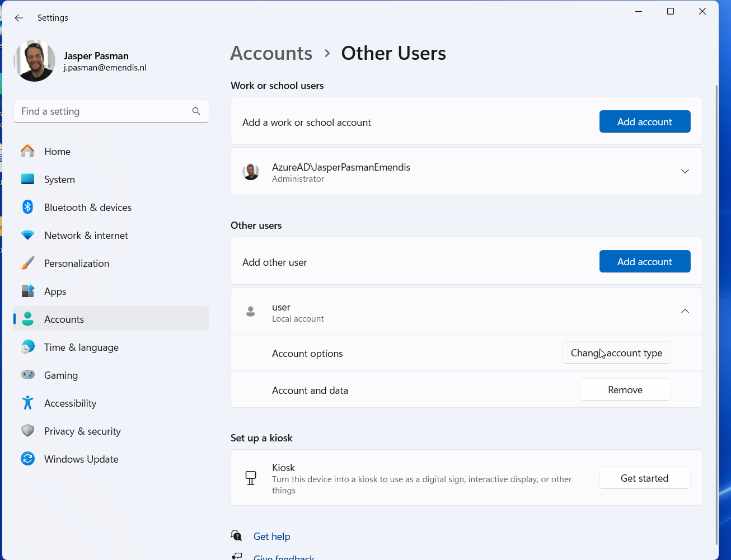Click the Privacy & security shield icon

click(x=27, y=431)
